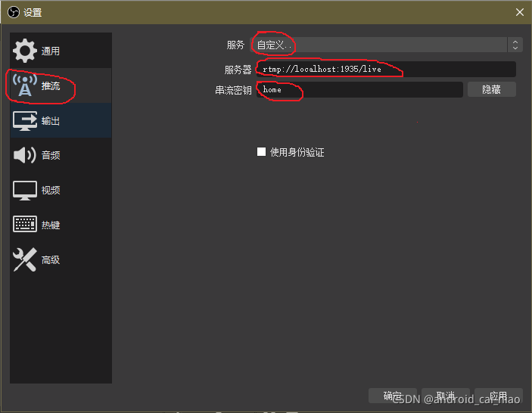The image size is (532, 413).
Task: Click the wrench tools icon for 高级
Action: tap(25, 259)
